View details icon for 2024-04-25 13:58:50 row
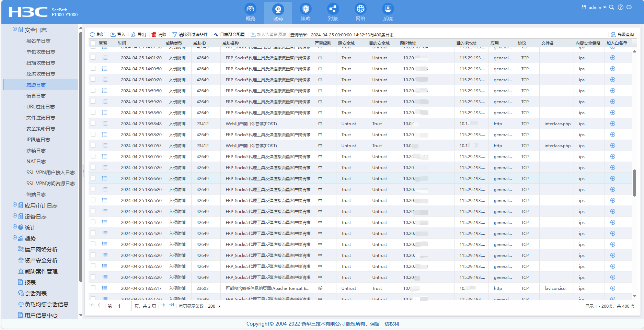 [105, 113]
